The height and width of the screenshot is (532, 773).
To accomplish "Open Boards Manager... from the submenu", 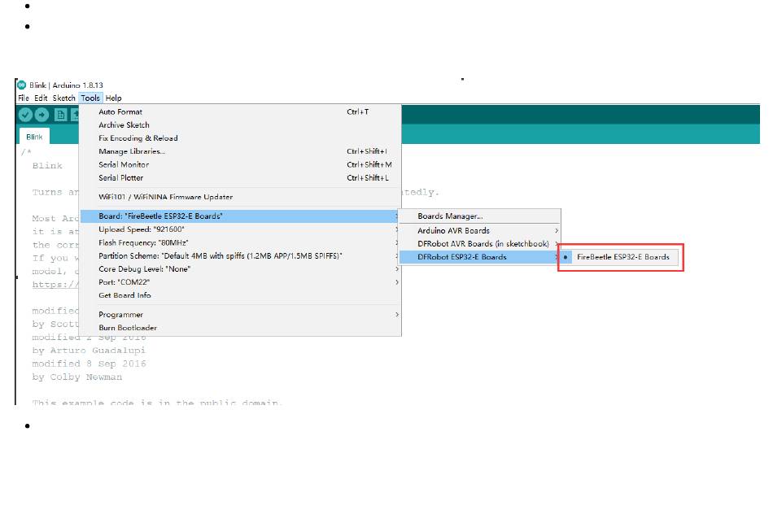I will click(480, 216).
